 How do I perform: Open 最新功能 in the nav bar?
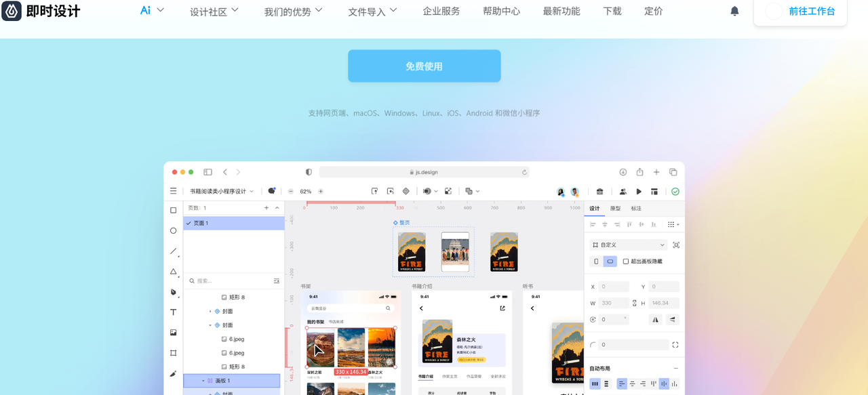click(561, 11)
